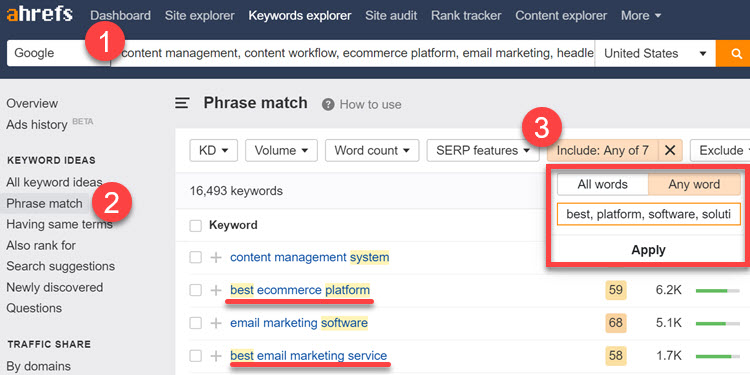This screenshot has height=375, width=750.
Task: Click the How to use question icon
Action: coord(328,104)
